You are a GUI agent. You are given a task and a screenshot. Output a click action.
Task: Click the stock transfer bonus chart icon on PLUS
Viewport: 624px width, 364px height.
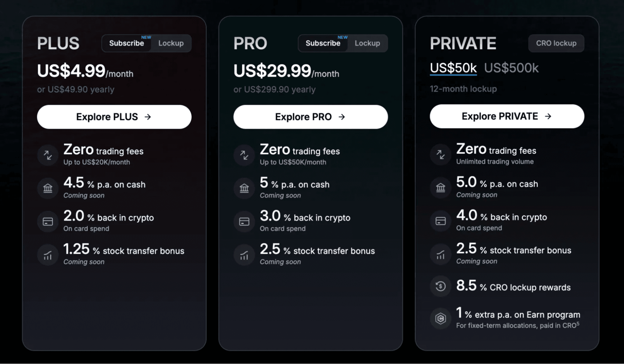click(47, 255)
